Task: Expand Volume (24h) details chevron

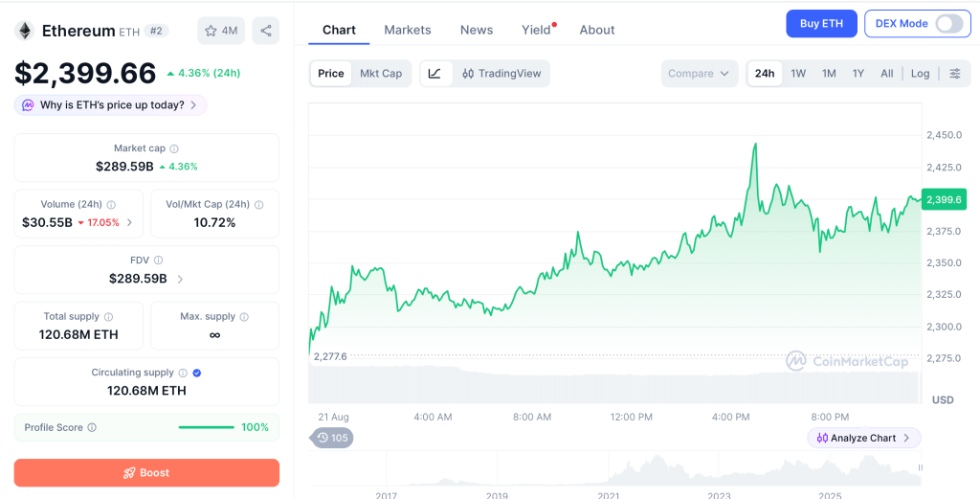Action: (x=129, y=222)
